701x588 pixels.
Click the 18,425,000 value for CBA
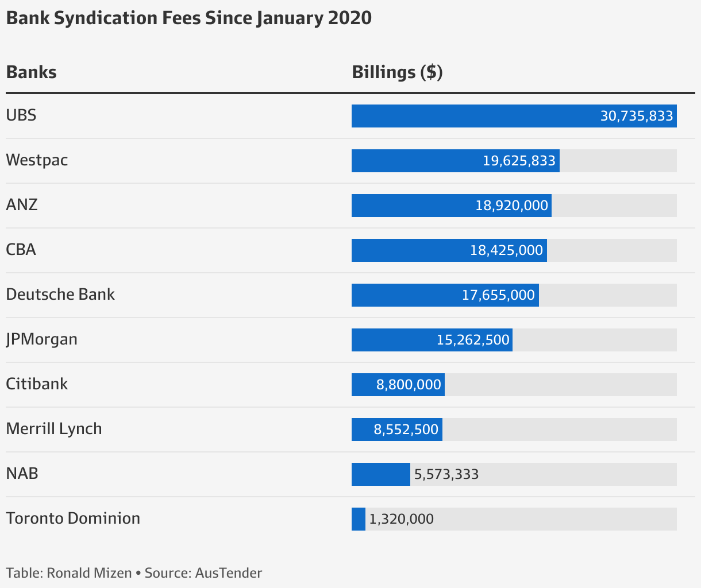[507, 250]
